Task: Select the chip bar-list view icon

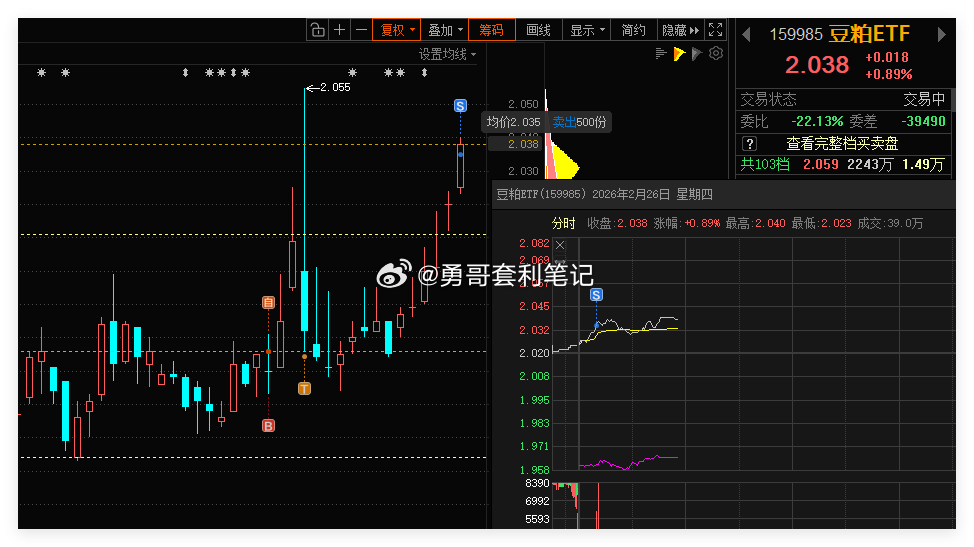Action: point(661,54)
